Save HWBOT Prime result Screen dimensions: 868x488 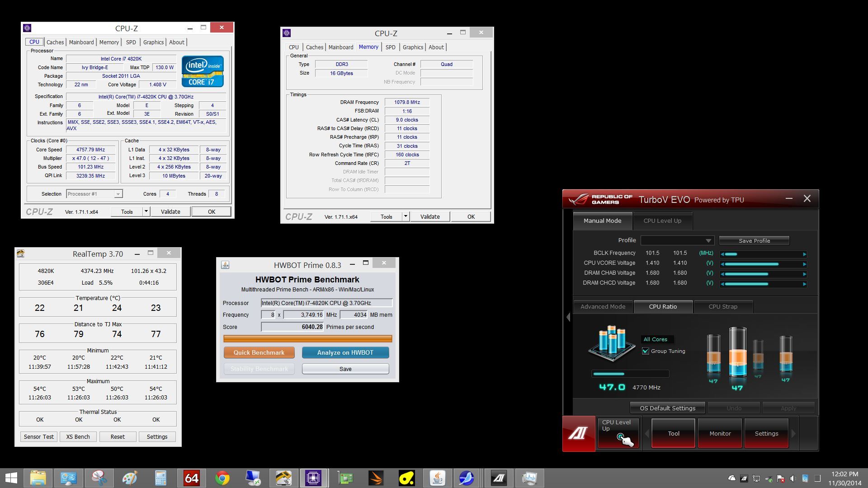click(x=345, y=369)
